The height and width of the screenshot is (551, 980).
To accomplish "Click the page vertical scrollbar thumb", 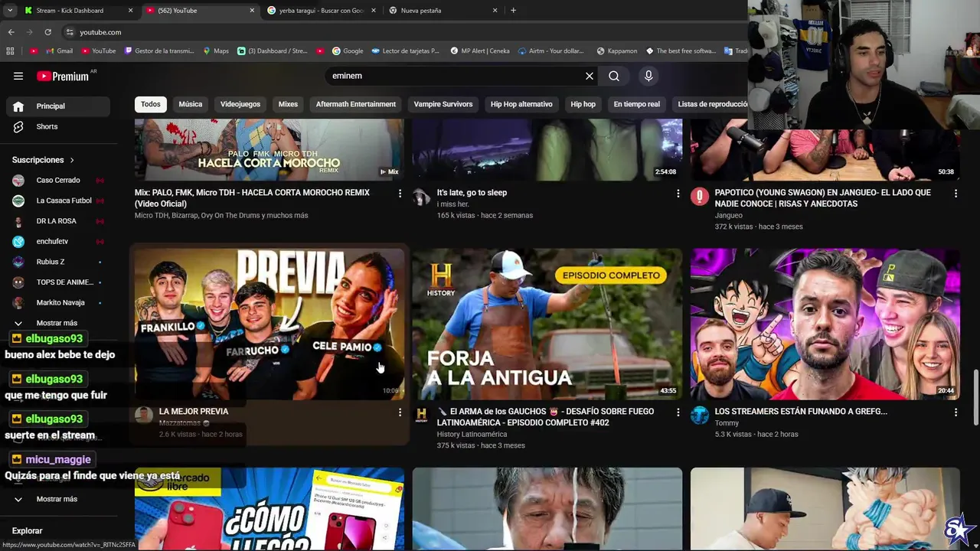I will click(x=975, y=396).
